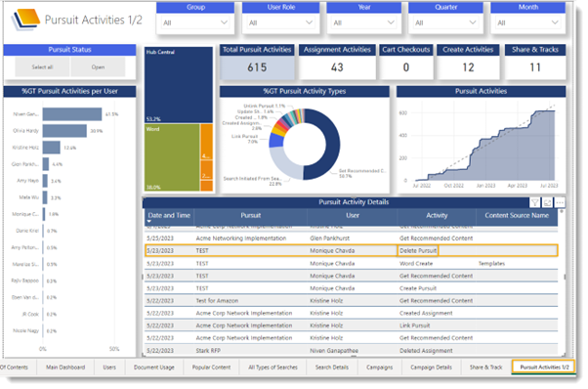
Task: Sort by the Date and Time column header
Action: pyautogui.click(x=169, y=216)
